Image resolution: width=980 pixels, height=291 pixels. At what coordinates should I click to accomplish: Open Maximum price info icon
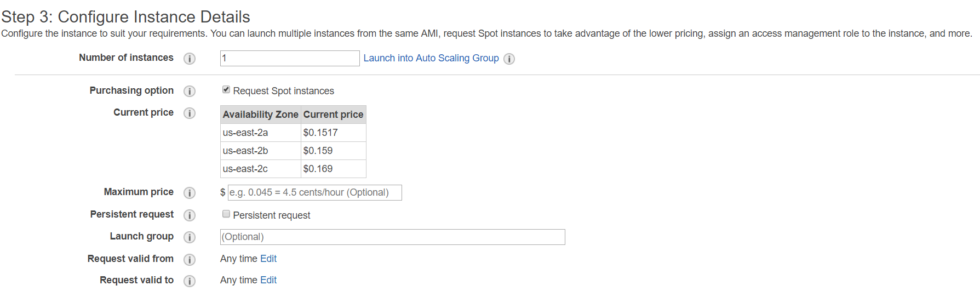(x=190, y=192)
